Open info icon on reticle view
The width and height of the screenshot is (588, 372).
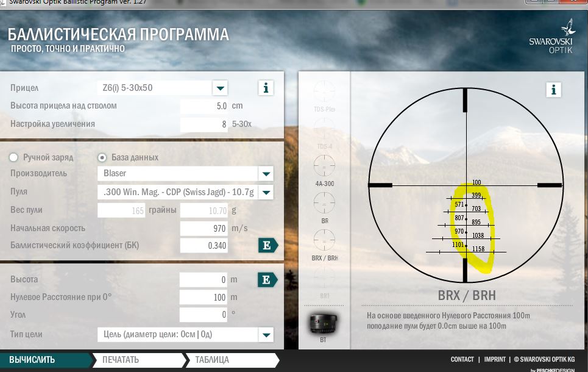click(553, 90)
